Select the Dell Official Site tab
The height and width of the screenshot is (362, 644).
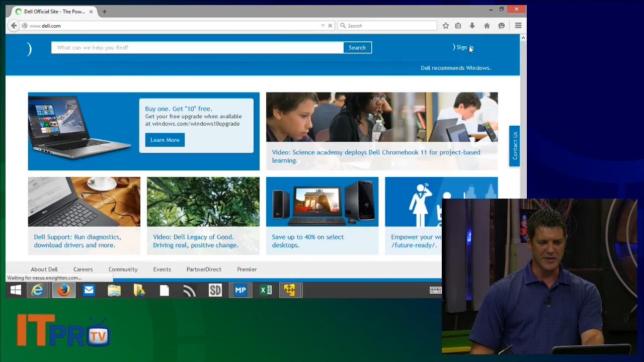[54, 11]
